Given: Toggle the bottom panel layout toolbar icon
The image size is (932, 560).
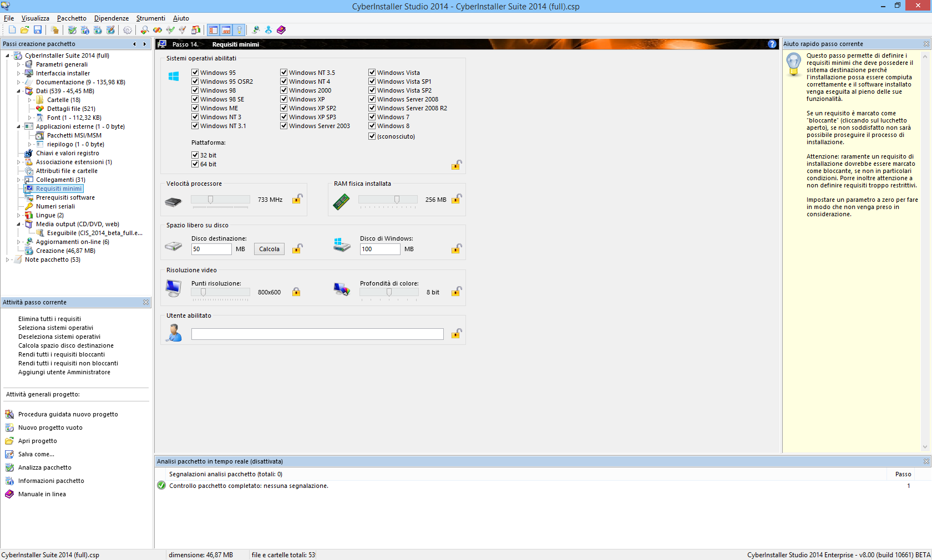Looking at the screenshot, I should (x=226, y=30).
